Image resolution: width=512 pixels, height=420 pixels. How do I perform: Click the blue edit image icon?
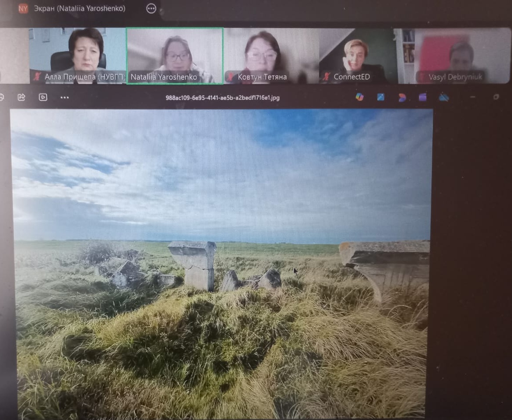click(x=381, y=97)
